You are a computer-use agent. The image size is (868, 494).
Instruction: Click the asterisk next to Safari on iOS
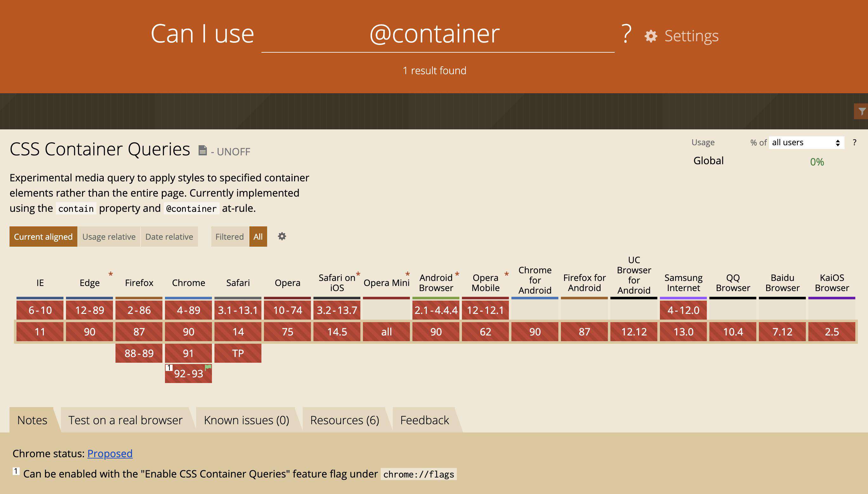[358, 274]
